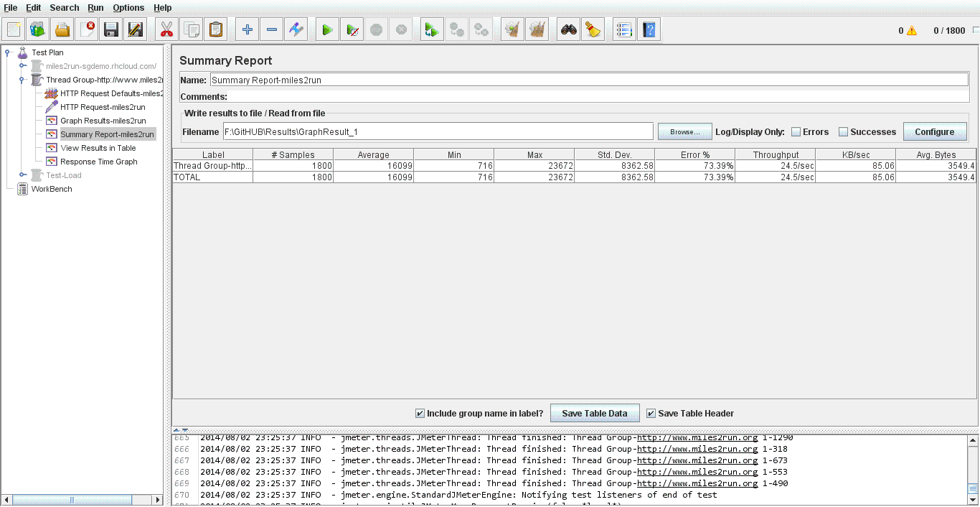Click the Browse... button

click(684, 132)
